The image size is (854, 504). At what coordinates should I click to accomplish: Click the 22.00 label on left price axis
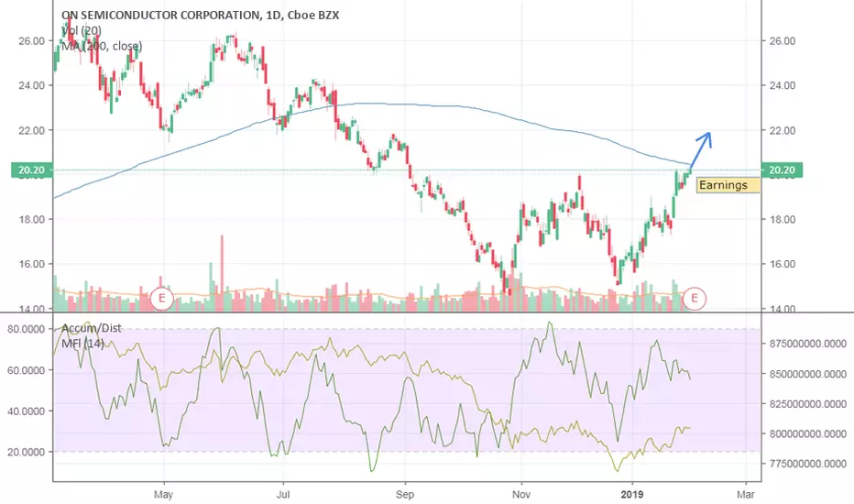coord(31,130)
